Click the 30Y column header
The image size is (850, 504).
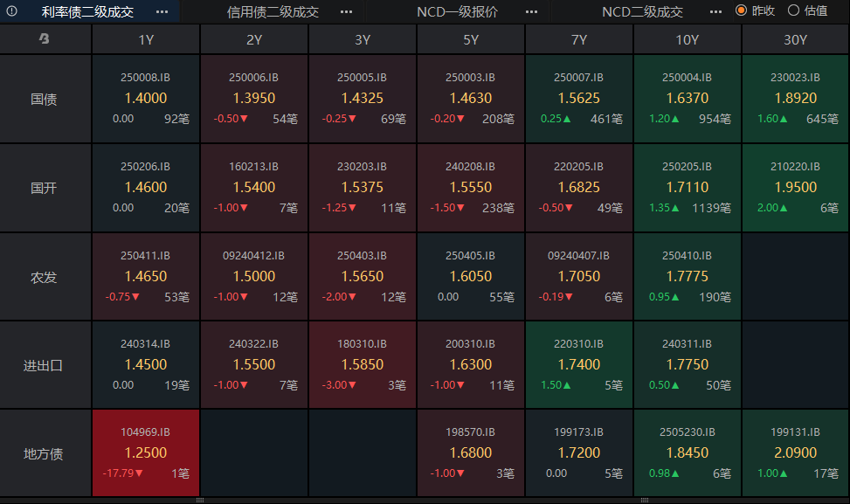point(795,39)
